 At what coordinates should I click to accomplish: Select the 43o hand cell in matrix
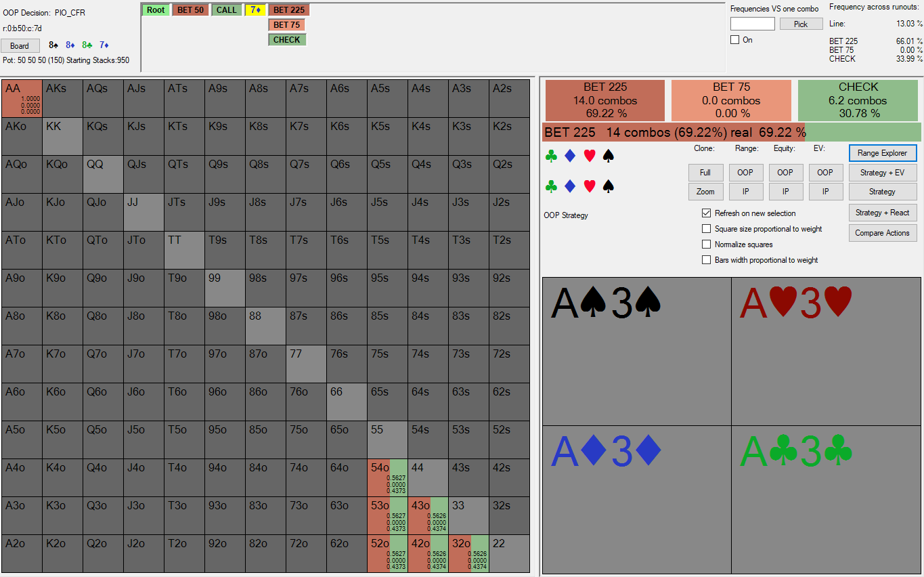[x=428, y=515]
